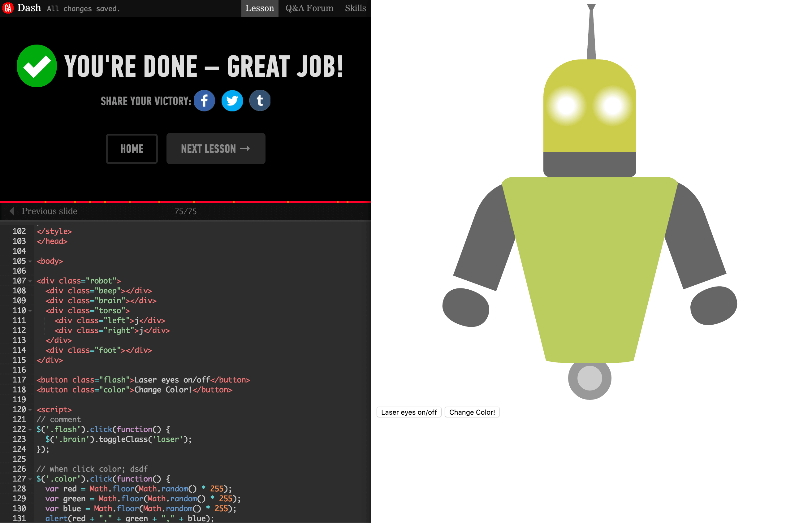Viewport: 812px width, 523px height.
Task: Click the GA Dash logo icon
Action: [7, 8]
